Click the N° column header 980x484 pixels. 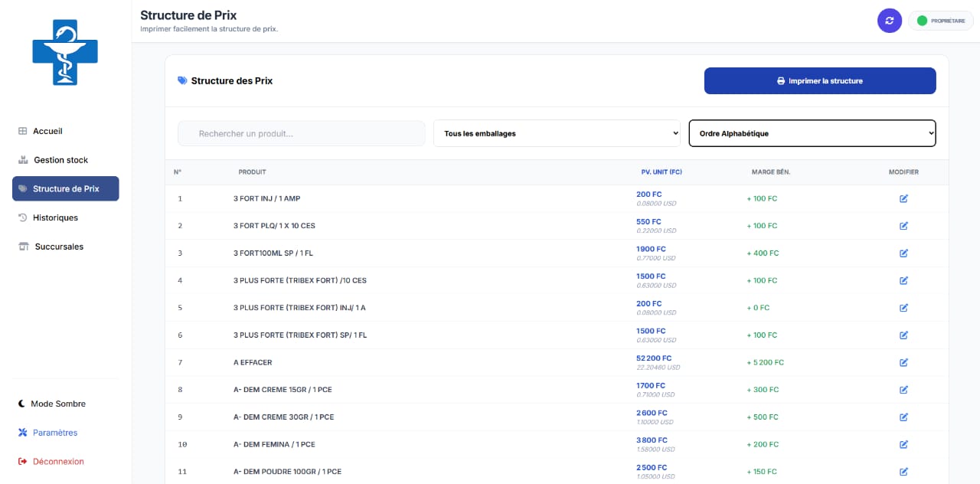pyautogui.click(x=178, y=172)
